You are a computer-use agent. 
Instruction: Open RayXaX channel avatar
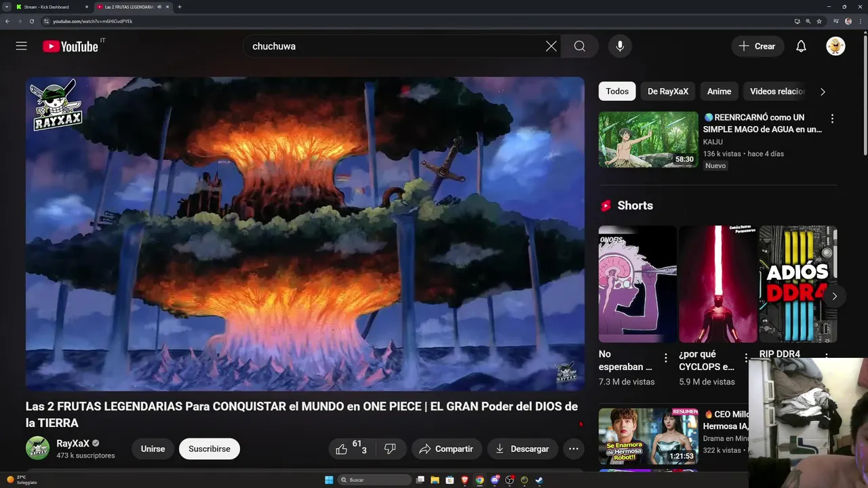point(37,449)
